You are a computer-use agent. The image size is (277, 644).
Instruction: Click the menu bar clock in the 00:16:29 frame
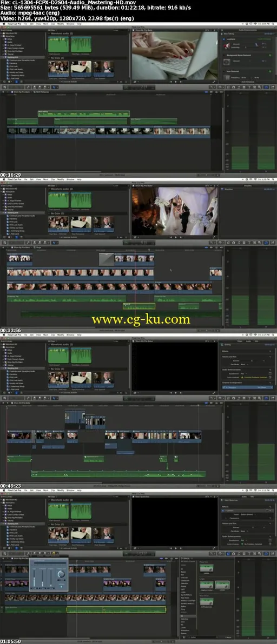point(264,24)
